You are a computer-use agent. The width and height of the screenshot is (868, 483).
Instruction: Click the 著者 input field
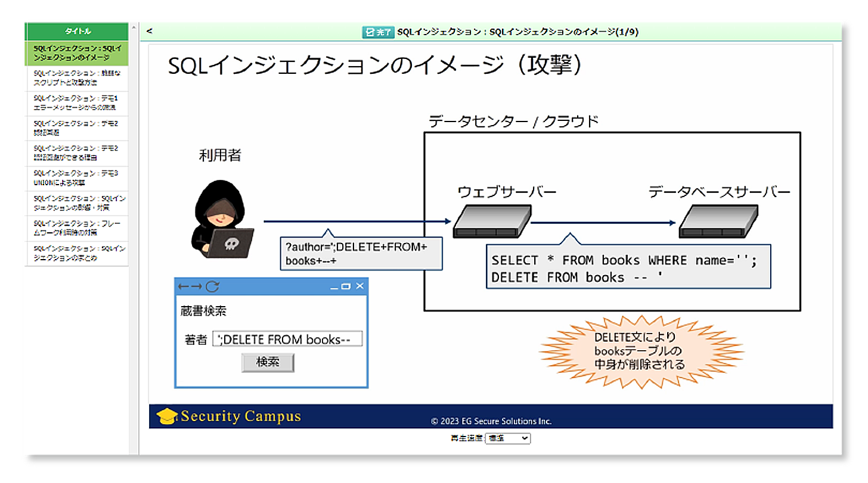click(x=287, y=339)
